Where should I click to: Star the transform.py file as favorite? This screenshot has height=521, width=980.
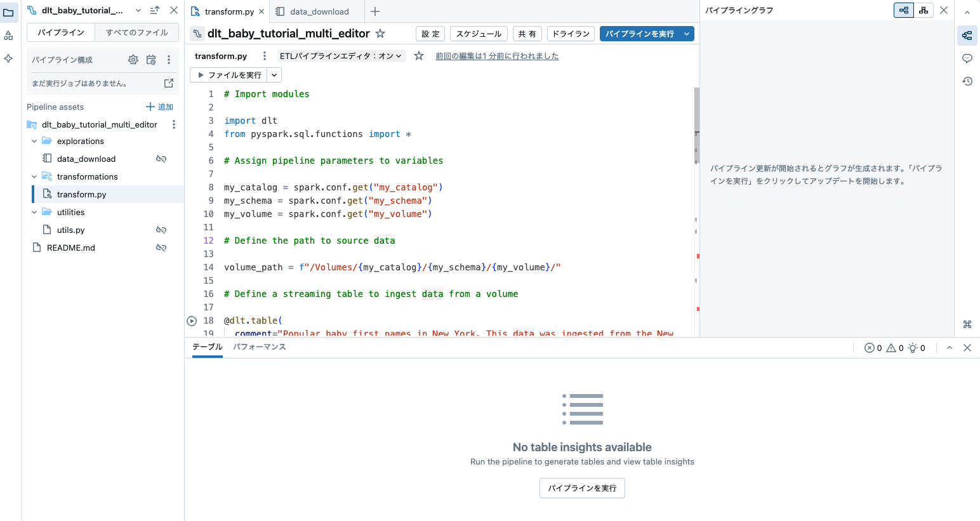coord(418,55)
